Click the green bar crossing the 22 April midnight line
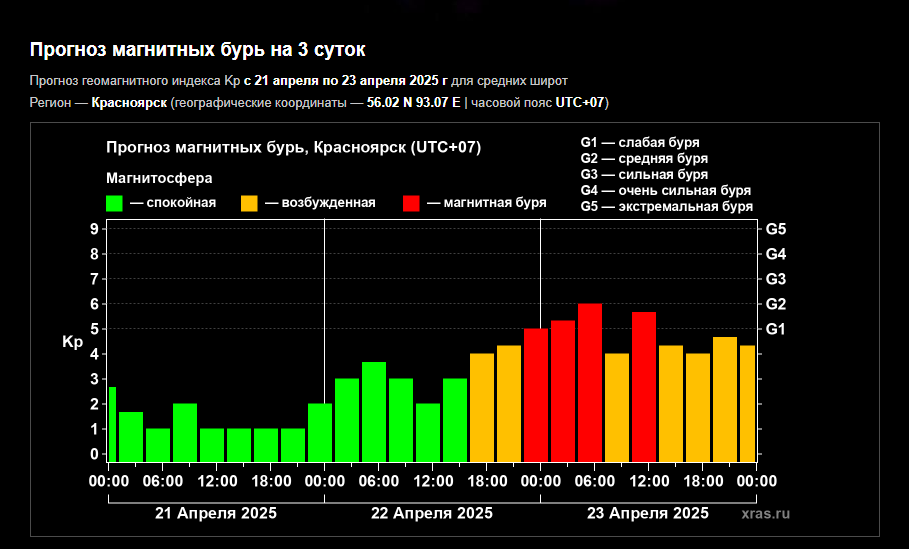Image resolution: width=909 pixels, height=549 pixels. pyautogui.click(x=320, y=432)
